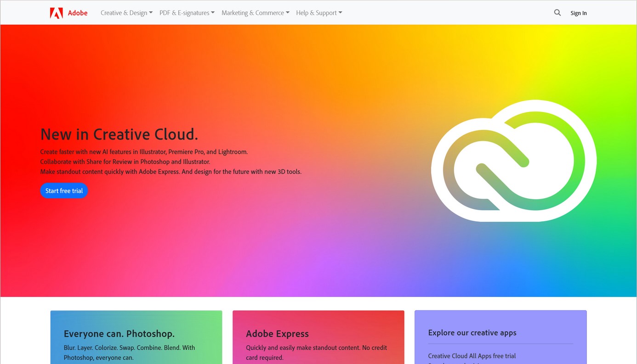
Task: Open the Help & Support menu
Action: pos(319,13)
